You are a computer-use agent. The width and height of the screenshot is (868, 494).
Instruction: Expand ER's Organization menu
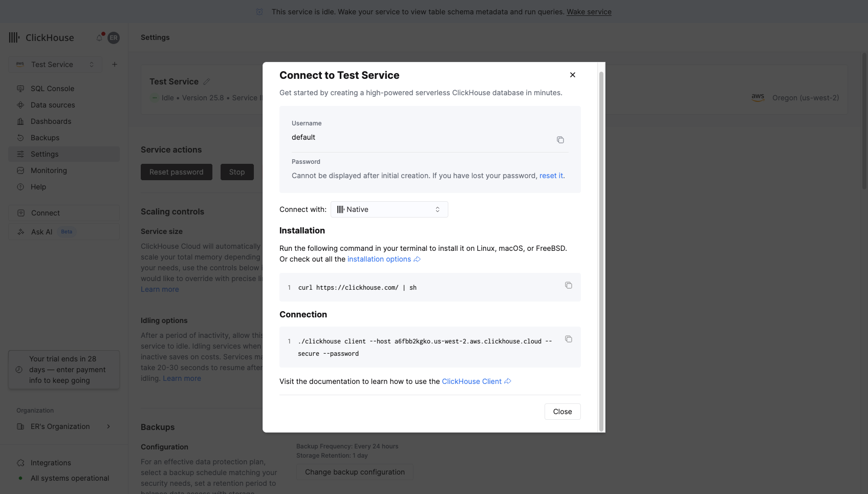pos(64,426)
